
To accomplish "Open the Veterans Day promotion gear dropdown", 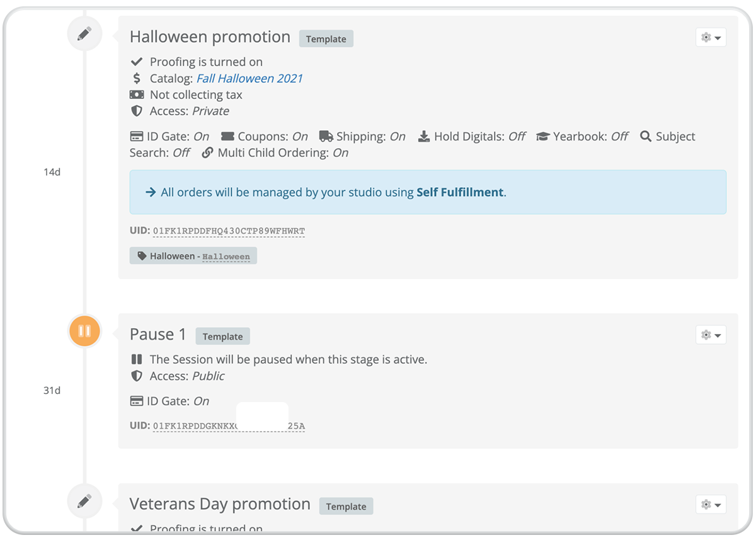I will pyautogui.click(x=711, y=505).
